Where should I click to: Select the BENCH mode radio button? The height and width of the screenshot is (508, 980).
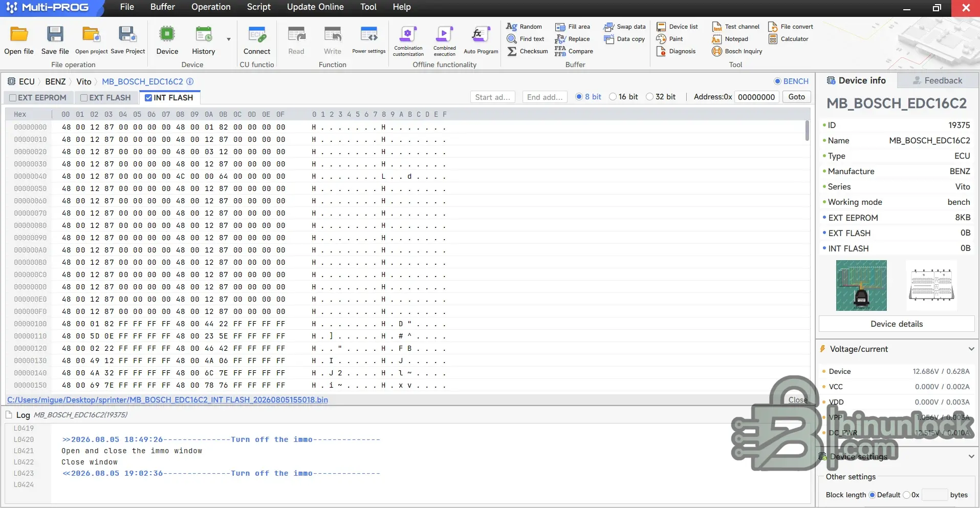click(x=777, y=81)
